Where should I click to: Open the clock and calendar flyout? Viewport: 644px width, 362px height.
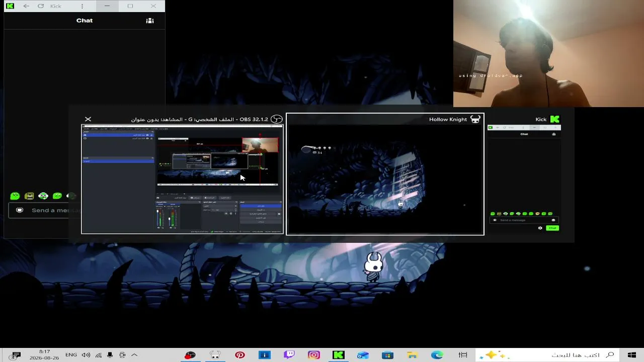(x=44, y=355)
